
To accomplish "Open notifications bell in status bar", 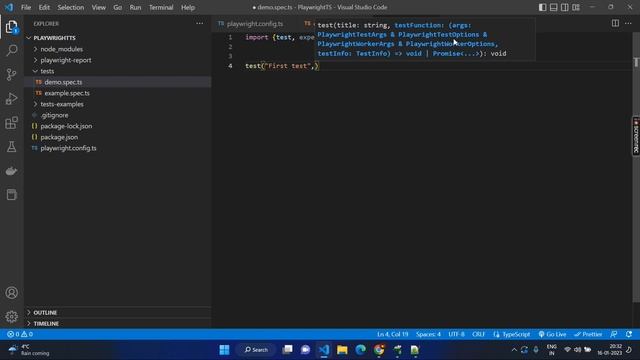I will (629, 334).
